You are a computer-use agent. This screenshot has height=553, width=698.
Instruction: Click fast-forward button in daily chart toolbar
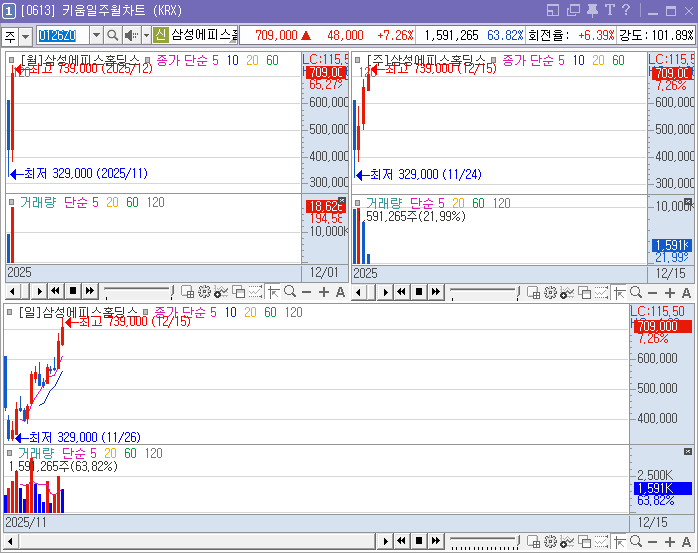(436, 541)
